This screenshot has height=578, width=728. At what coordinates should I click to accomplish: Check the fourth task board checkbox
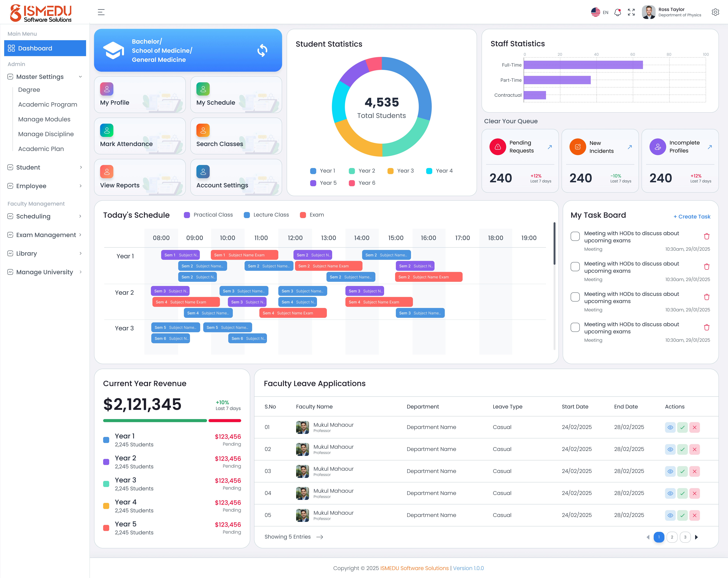(x=575, y=327)
